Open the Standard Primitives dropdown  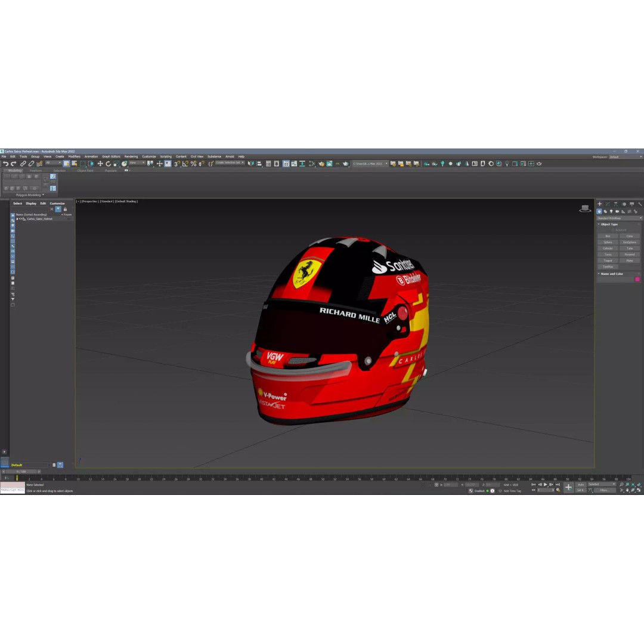point(618,218)
